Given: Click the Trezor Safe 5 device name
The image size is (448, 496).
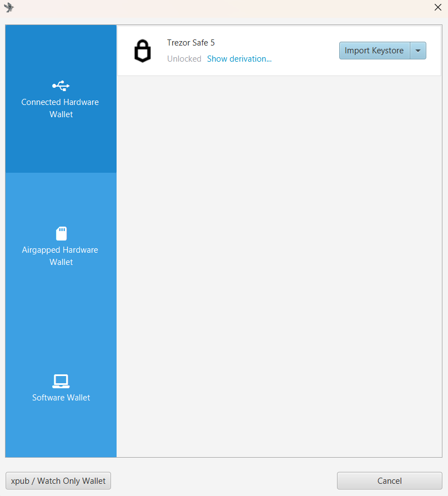Looking at the screenshot, I should pyautogui.click(x=190, y=43).
